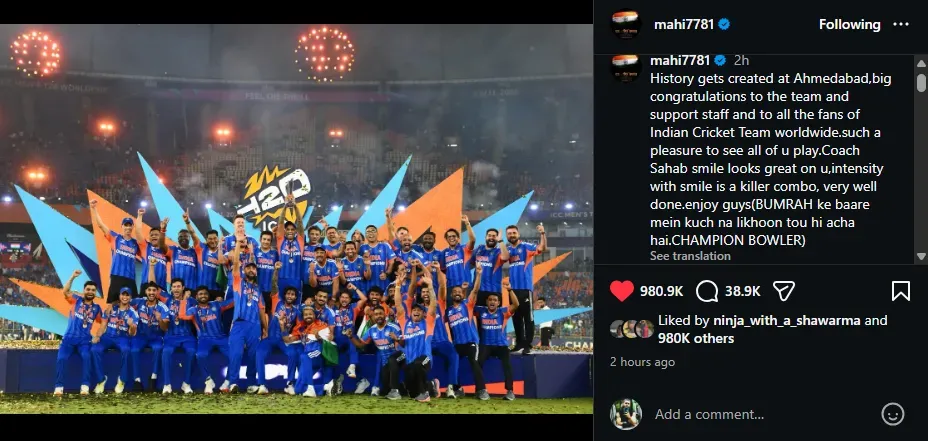Screen dimensions: 928x441
Task: Open comments via the speech bubble icon
Action: click(x=707, y=291)
